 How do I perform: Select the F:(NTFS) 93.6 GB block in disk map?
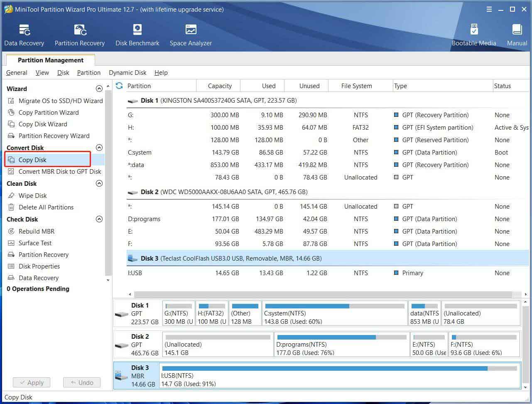484,345
